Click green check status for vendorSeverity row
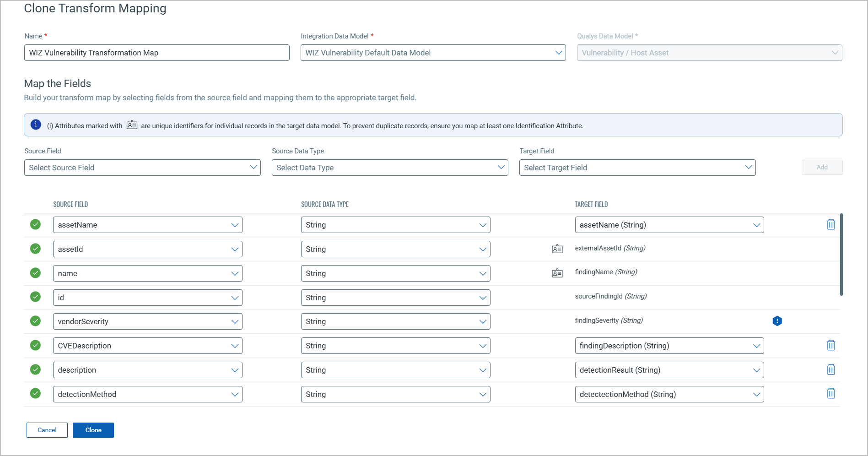The width and height of the screenshot is (868, 456). point(35,321)
